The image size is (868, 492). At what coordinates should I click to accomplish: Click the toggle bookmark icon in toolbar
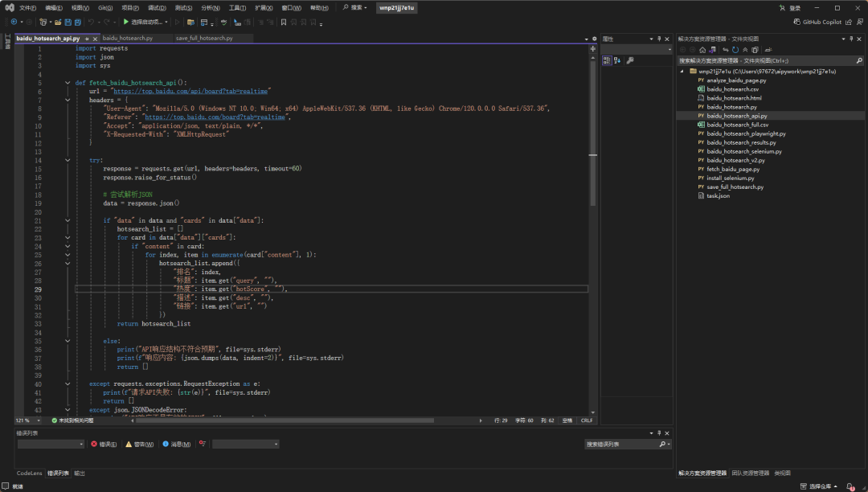coord(284,23)
